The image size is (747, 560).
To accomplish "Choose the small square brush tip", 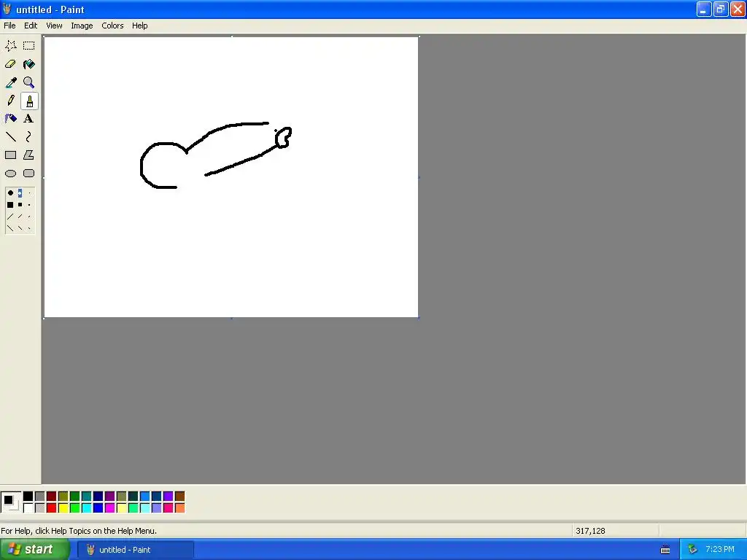I will coord(29,205).
